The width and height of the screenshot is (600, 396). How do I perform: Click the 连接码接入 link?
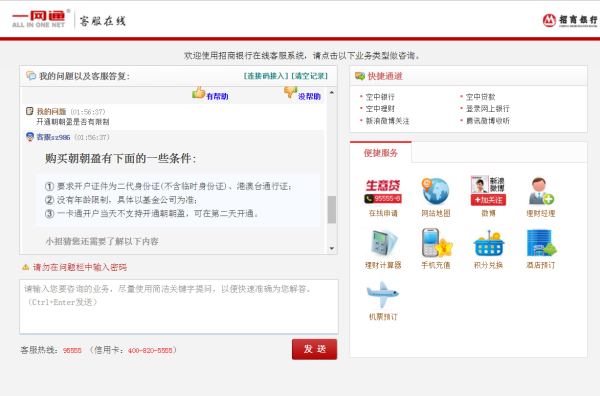coord(266,76)
